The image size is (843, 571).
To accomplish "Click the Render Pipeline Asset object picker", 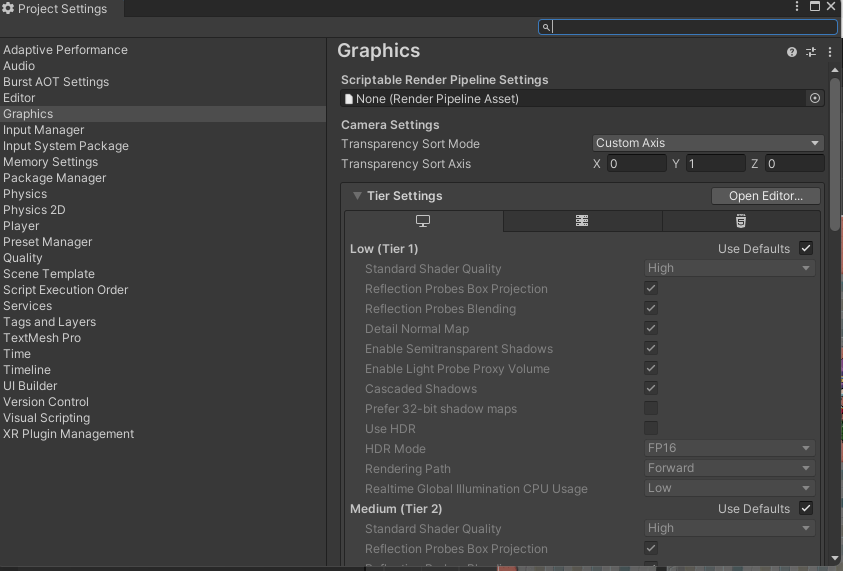I will 815,98.
